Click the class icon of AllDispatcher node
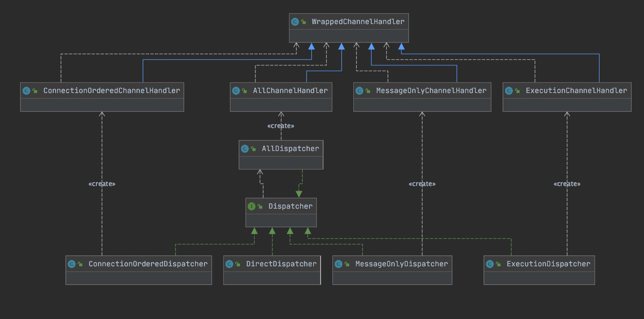 (x=245, y=149)
